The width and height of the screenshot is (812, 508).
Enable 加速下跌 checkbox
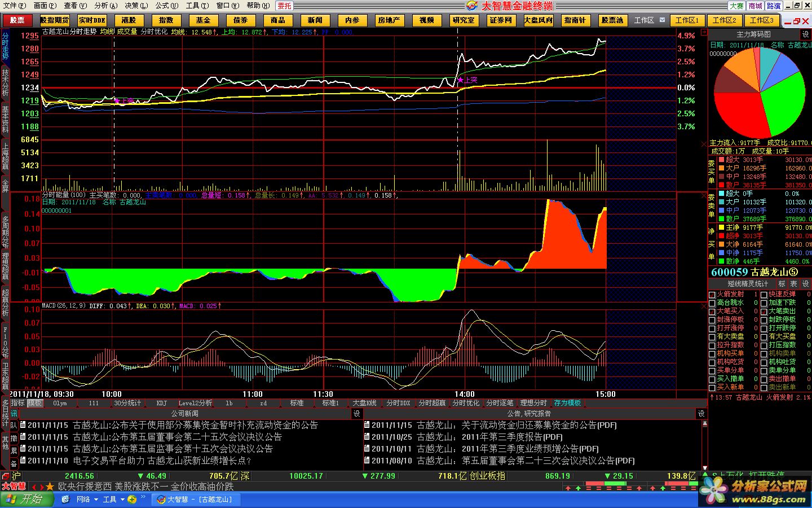point(764,303)
